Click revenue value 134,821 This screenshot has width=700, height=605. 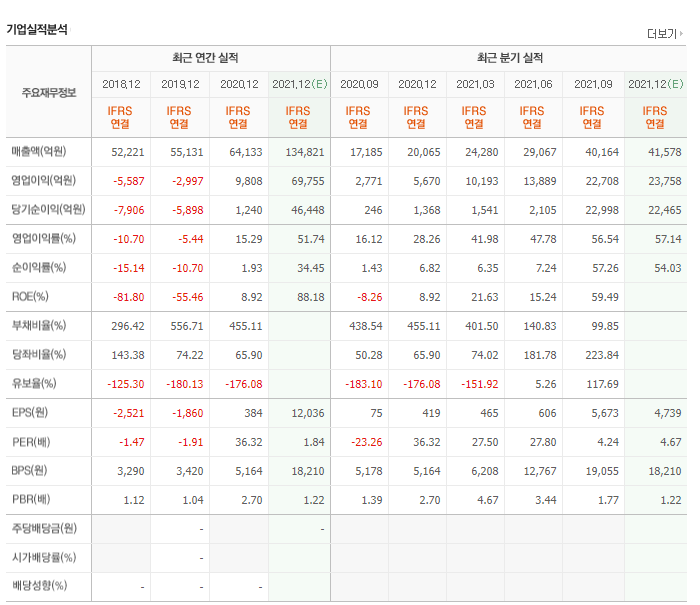coord(305,152)
